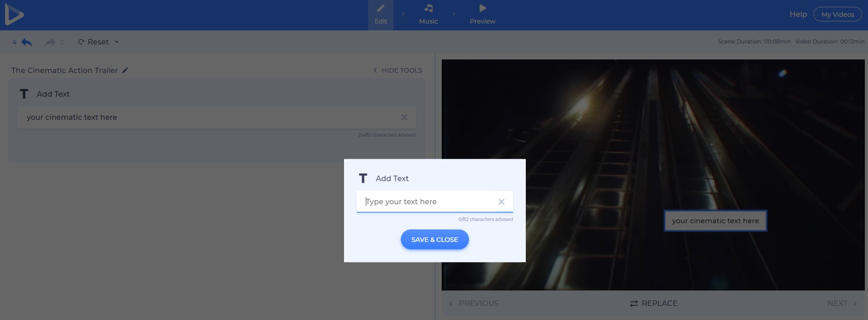Go to the Preview step

click(x=483, y=15)
